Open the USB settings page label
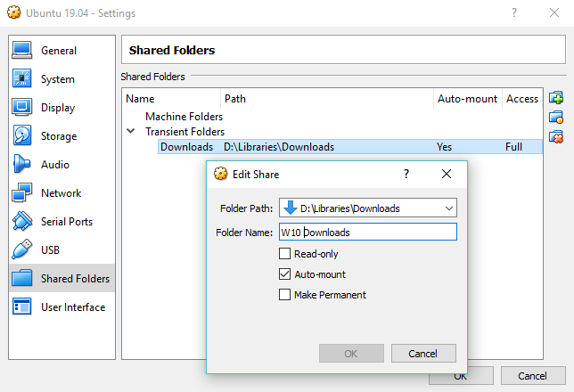Screen dimensions: 574x392 [50, 250]
